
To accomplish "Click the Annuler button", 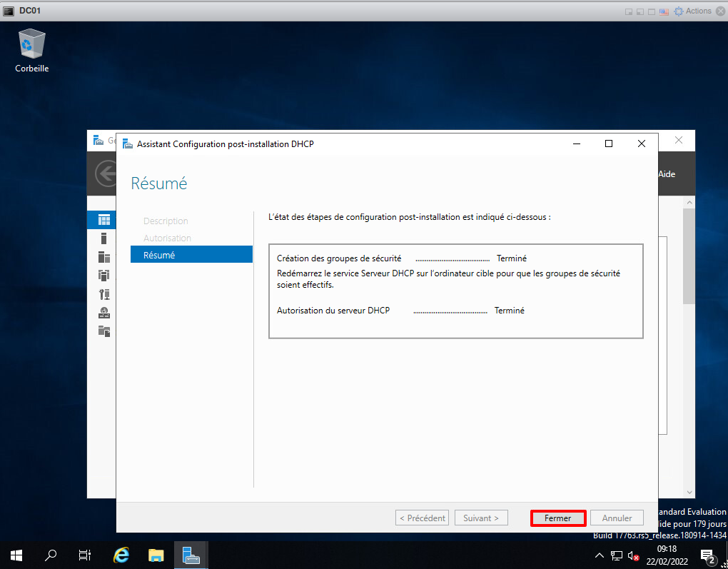I will [617, 518].
